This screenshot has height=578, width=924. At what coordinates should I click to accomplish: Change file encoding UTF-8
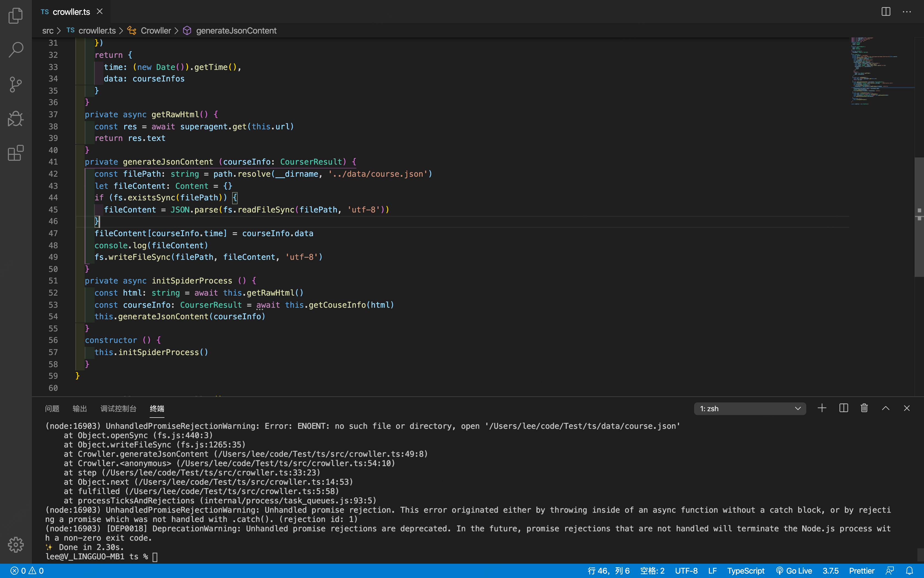coord(686,571)
